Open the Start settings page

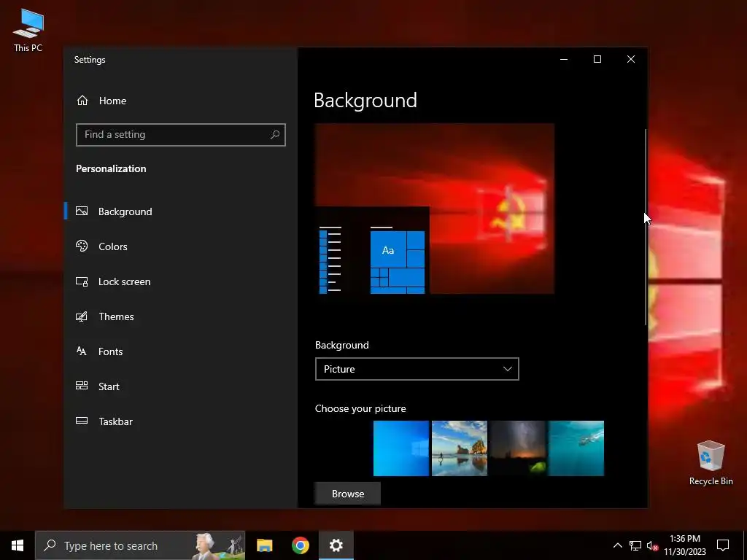[181, 386]
